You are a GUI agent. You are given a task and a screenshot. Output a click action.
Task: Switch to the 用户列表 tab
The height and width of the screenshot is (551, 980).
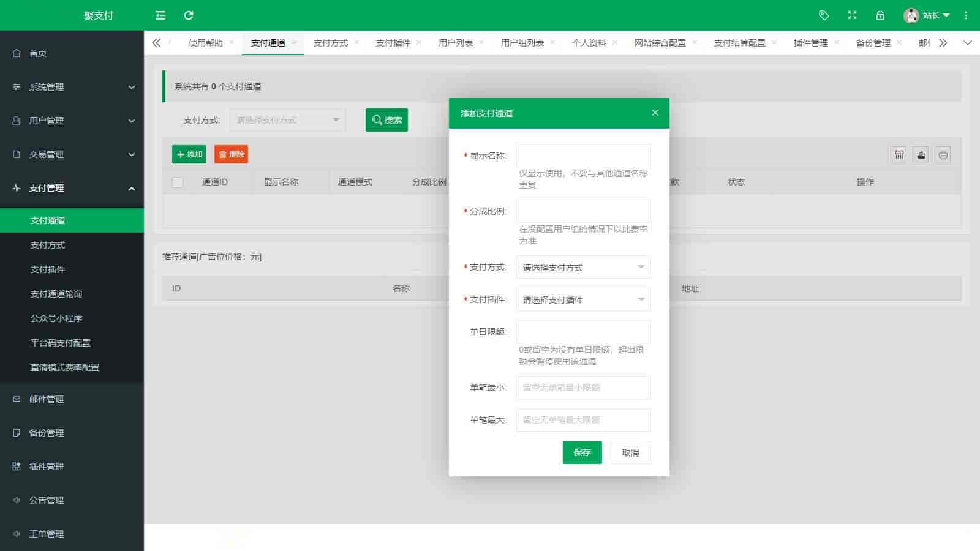click(x=455, y=43)
